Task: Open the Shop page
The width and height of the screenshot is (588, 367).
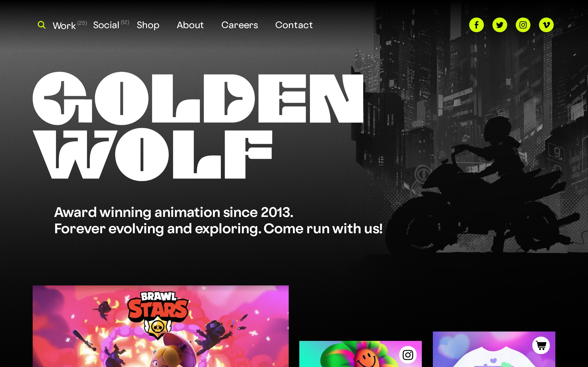Action: click(148, 25)
